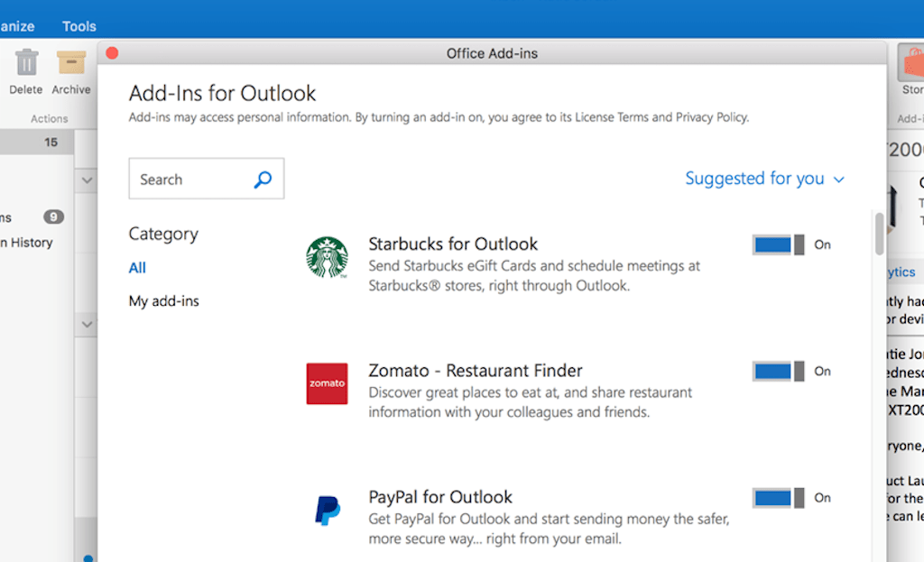Viewport: 924px width, 562px height.
Task: Select the Zomato restaurant finder icon
Action: [327, 383]
